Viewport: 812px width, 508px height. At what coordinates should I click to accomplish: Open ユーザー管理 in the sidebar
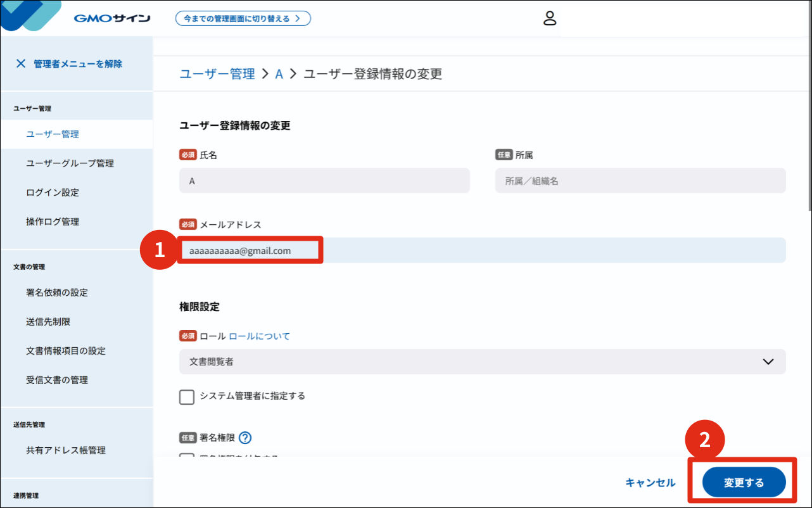tap(53, 134)
